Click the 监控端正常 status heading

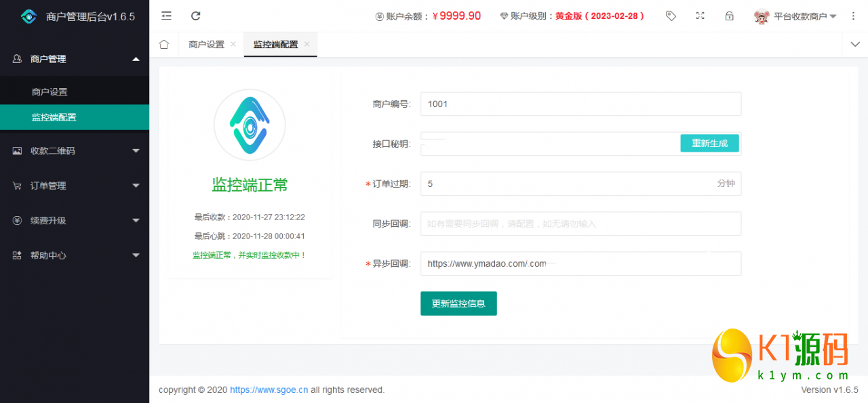pos(250,184)
